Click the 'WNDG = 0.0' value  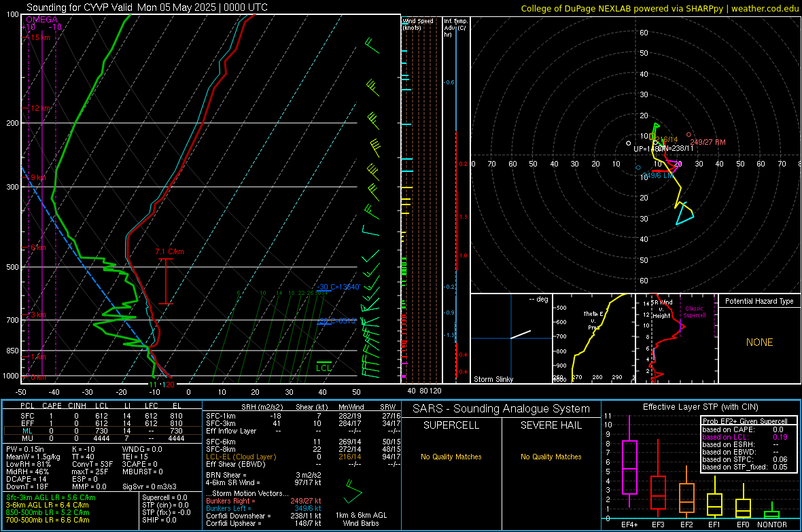141,449
